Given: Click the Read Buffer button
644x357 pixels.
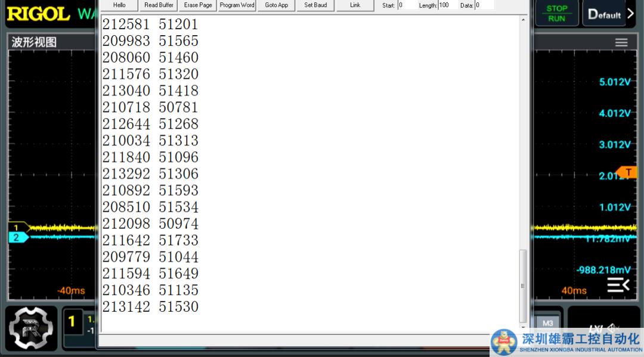Looking at the screenshot, I should pyautogui.click(x=159, y=5).
